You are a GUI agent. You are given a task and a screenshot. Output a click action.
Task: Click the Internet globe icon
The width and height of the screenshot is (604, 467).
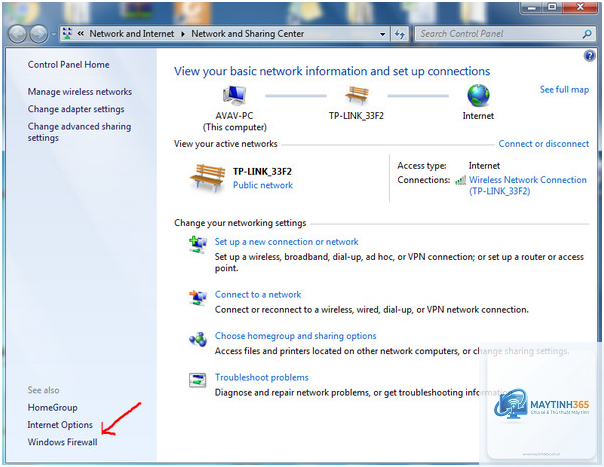478,95
